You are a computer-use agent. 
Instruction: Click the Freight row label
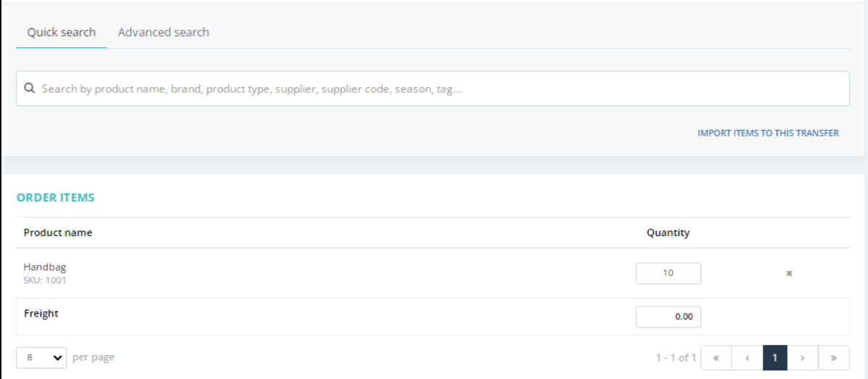(x=41, y=314)
